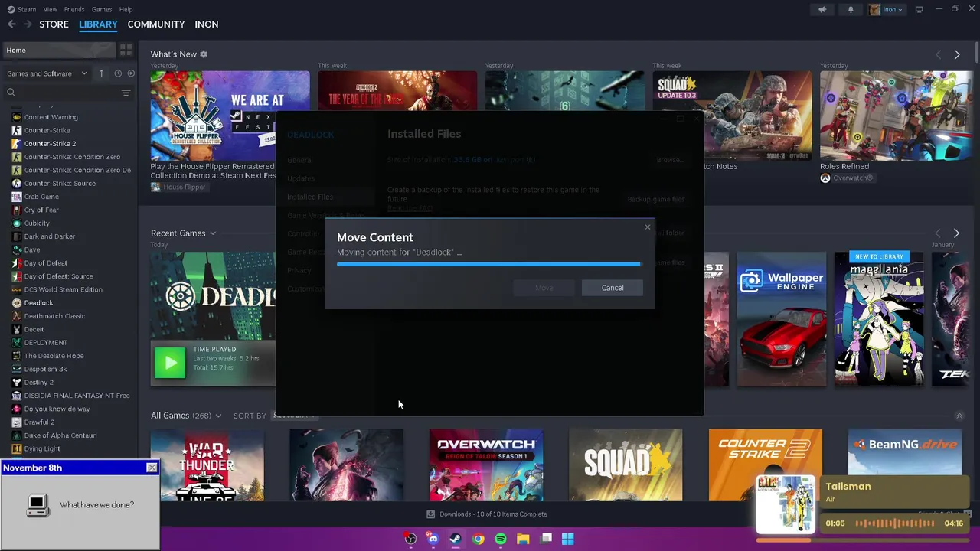Move the What's New carousel to the left
The image size is (980, 551).
click(939, 54)
